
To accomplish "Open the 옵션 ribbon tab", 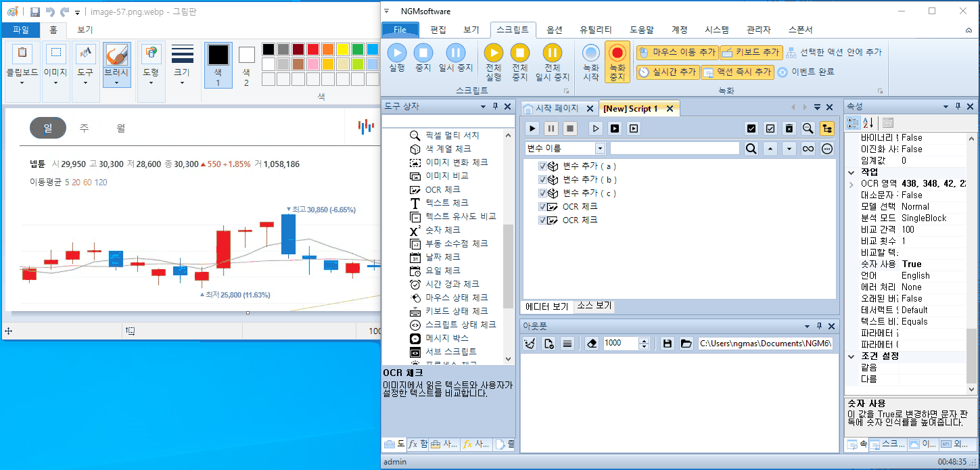I will coord(555,30).
